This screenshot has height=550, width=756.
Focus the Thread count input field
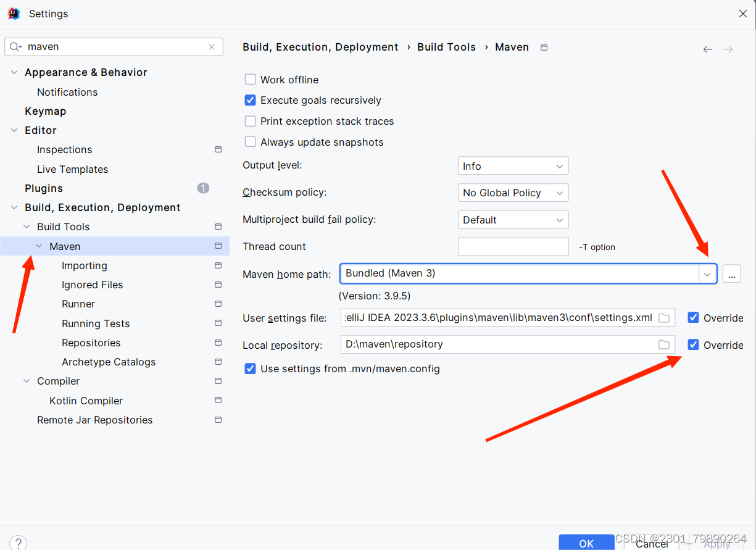(x=513, y=246)
